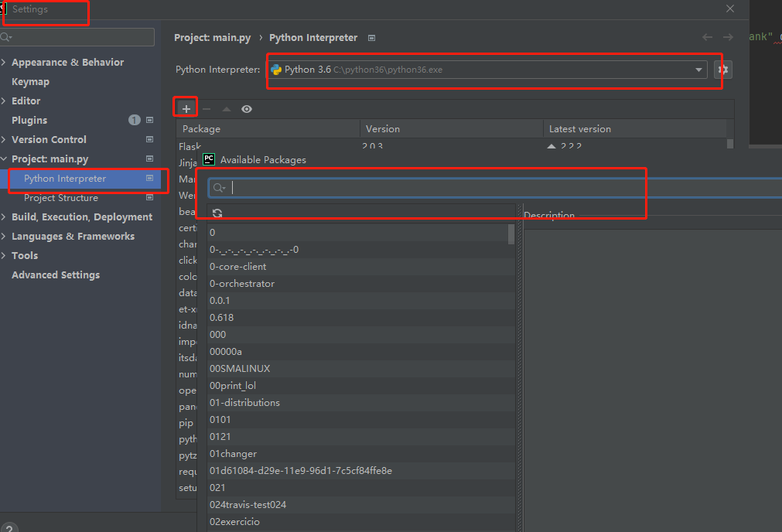Click the Available Packages search field
The height and width of the screenshot is (532, 782).
coord(493,188)
